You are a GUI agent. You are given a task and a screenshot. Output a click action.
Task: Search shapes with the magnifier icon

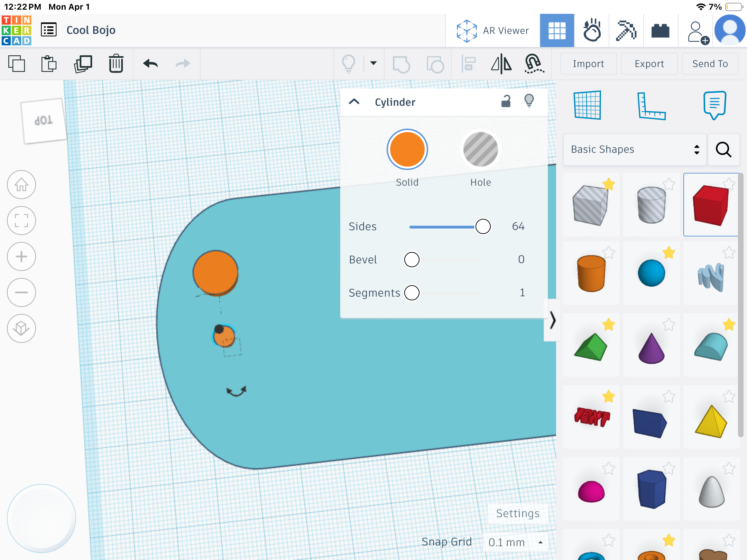pos(723,149)
